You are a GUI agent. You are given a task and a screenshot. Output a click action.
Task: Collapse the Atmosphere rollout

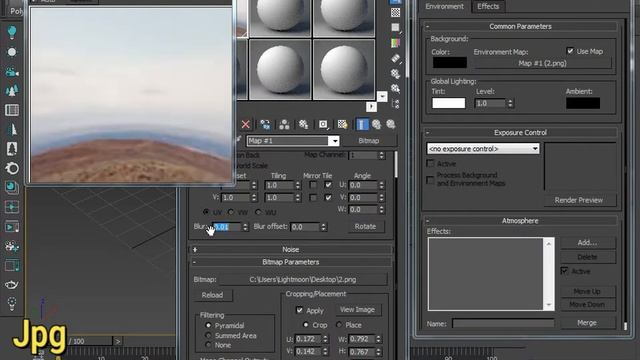[520, 221]
